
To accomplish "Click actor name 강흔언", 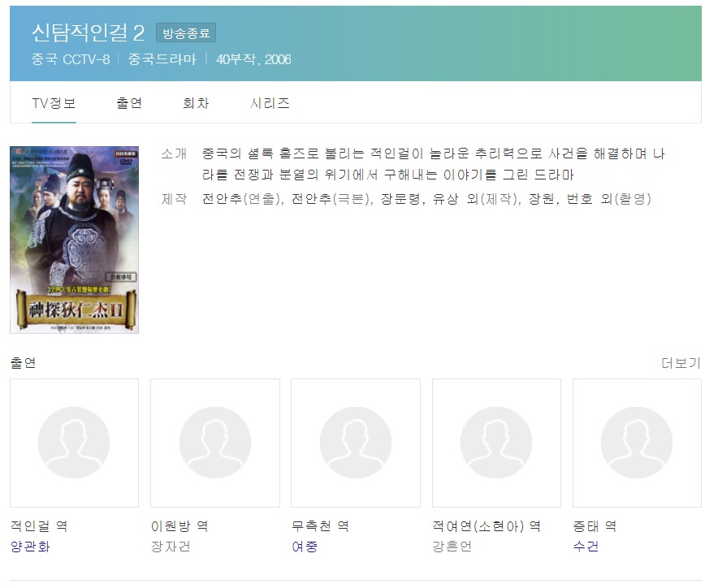I will (x=452, y=547).
